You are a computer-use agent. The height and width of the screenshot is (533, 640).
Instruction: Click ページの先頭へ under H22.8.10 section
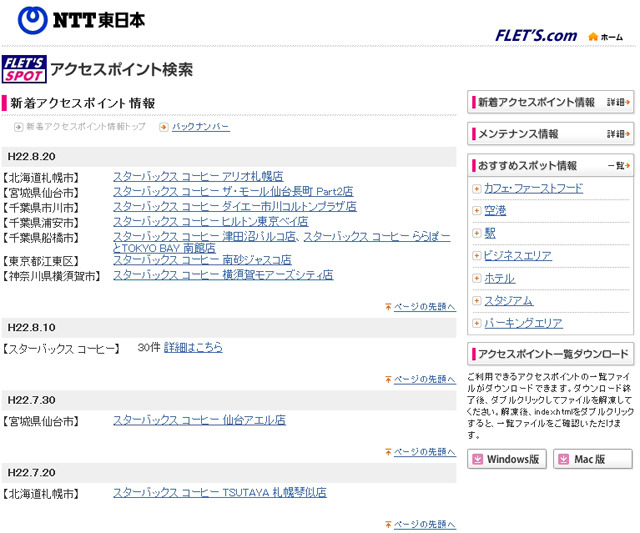coord(424,380)
